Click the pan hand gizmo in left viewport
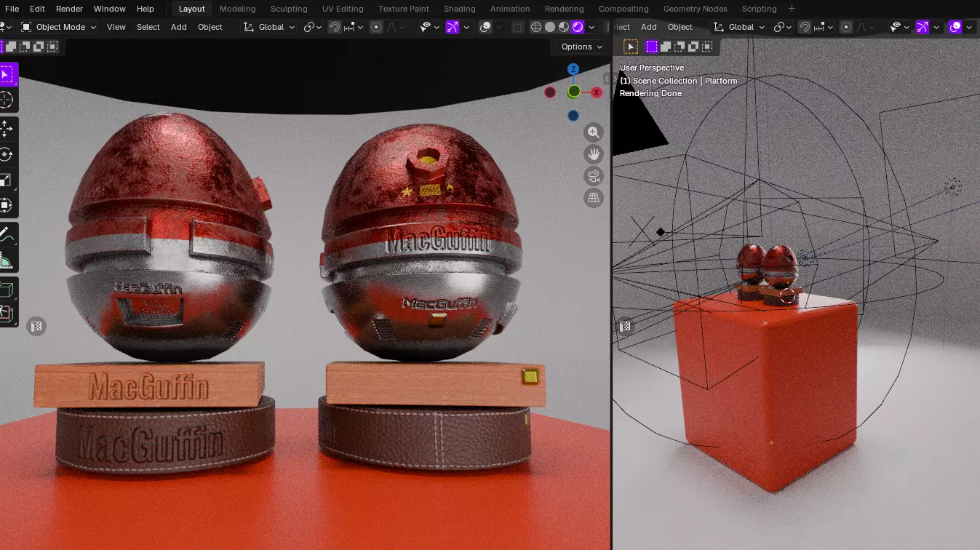The width and height of the screenshot is (980, 550). coord(594,154)
